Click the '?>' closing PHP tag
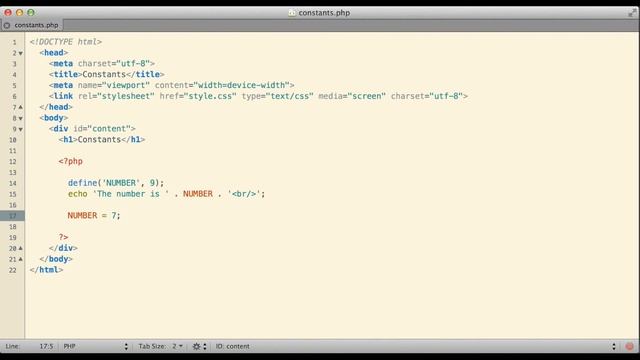Viewport: 640px width, 360px height. coord(63,237)
